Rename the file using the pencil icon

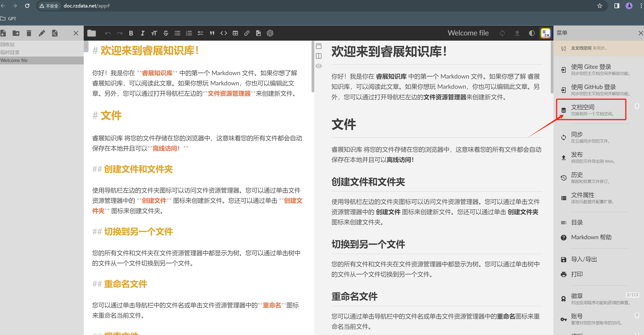[x=42, y=33]
